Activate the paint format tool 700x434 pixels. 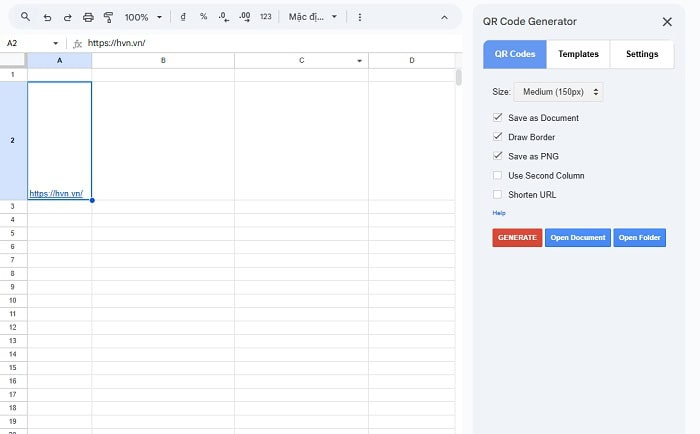click(x=108, y=17)
